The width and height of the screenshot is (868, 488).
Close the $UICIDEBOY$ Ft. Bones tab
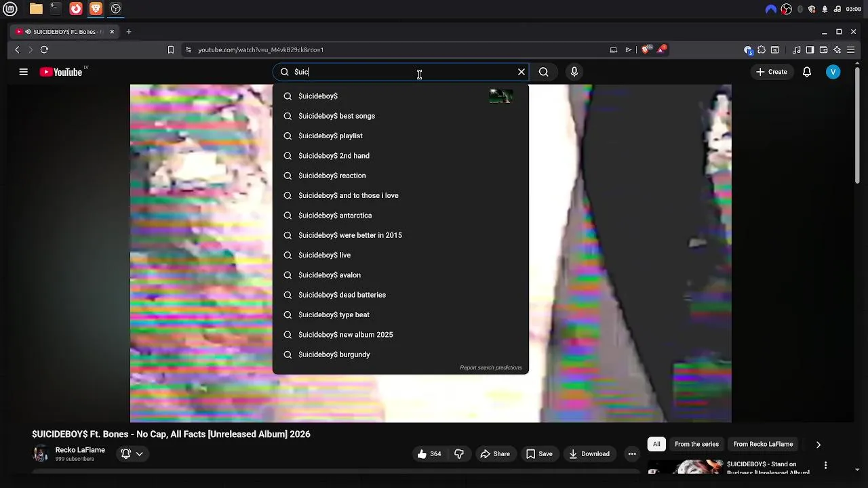(112, 32)
